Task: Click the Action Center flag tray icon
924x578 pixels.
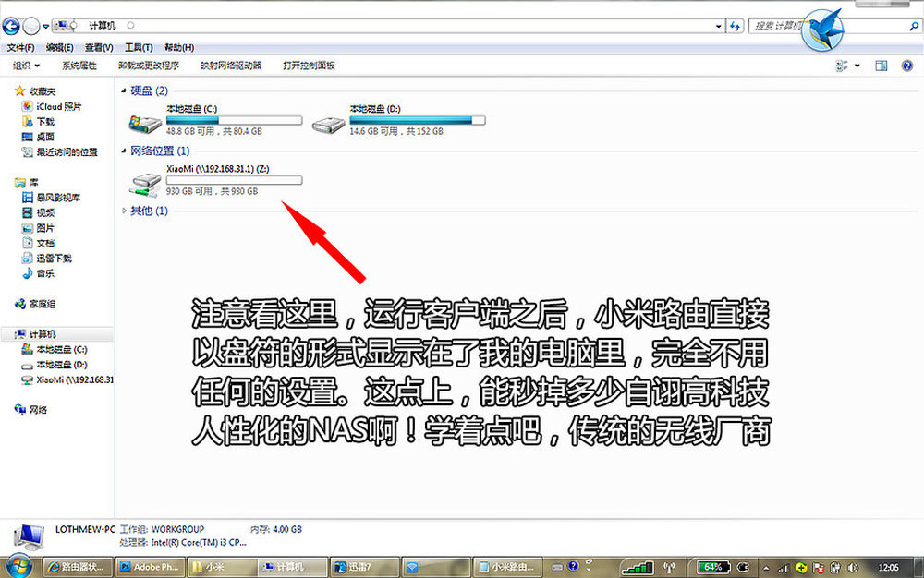Action: pyautogui.click(x=818, y=568)
